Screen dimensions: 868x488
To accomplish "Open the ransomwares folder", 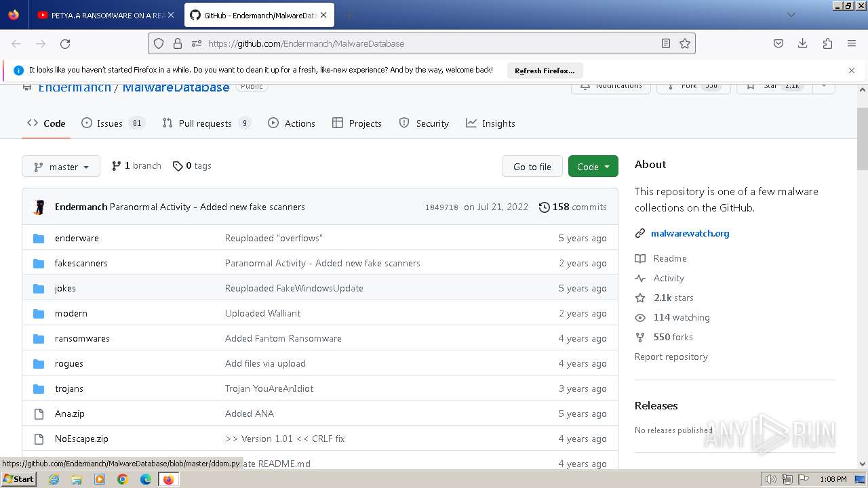I will coord(82,338).
